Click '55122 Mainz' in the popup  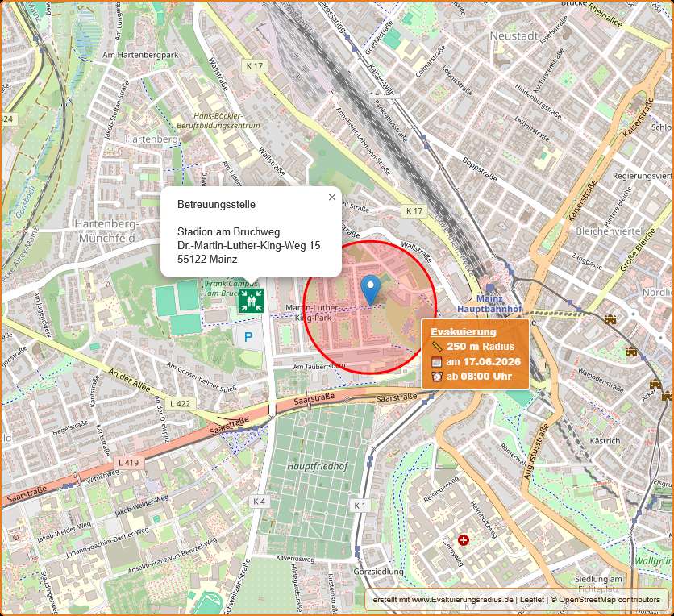click(x=207, y=259)
